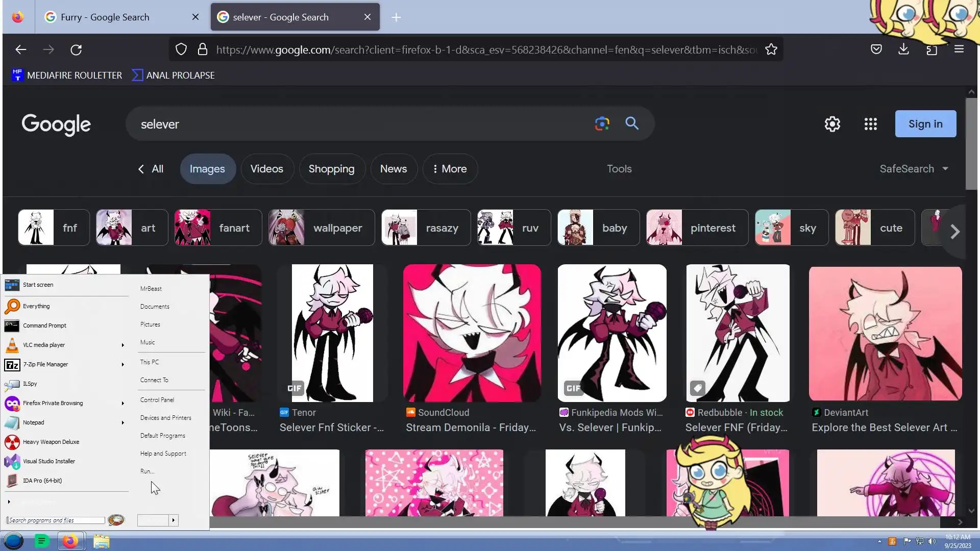Reload the current page
This screenshot has height=551, width=980.
pyautogui.click(x=76, y=49)
